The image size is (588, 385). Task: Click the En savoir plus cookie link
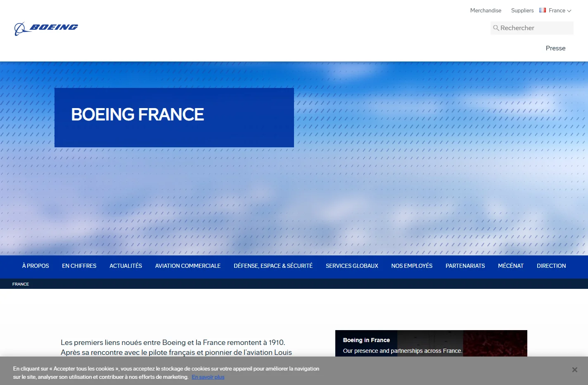tap(208, 377)
